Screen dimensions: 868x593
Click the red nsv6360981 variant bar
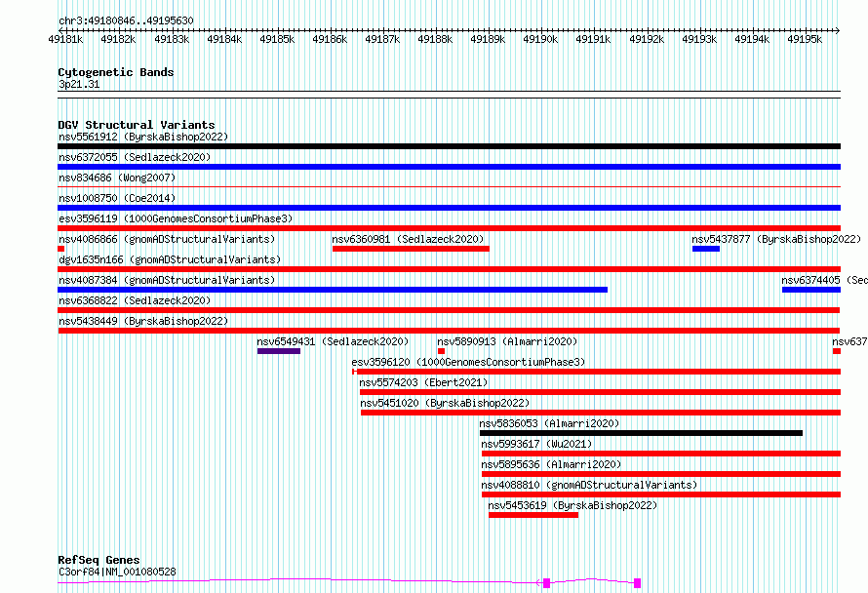[411, 249]
